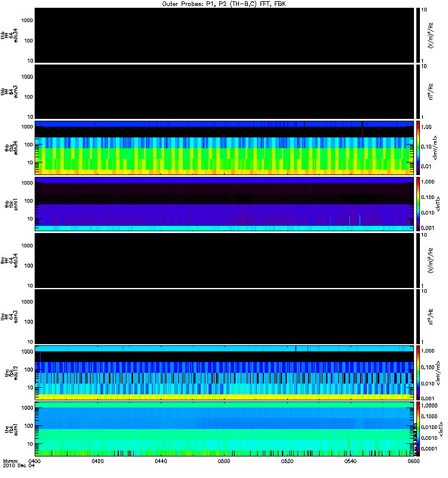The height and width of the screenshot is (478, 448).
Task: Click the 'thc fff 64 scm3' y-axis title
Action: coord(9,317)
